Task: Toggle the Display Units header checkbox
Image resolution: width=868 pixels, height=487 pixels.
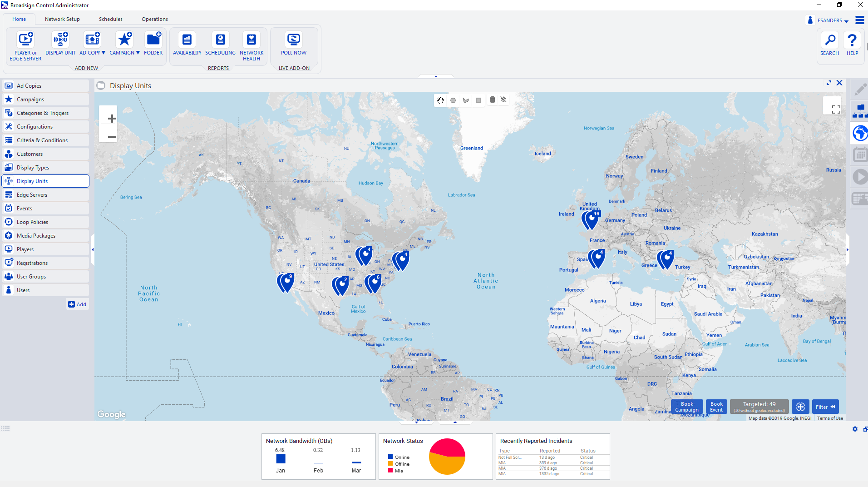Action: (101, 85)
